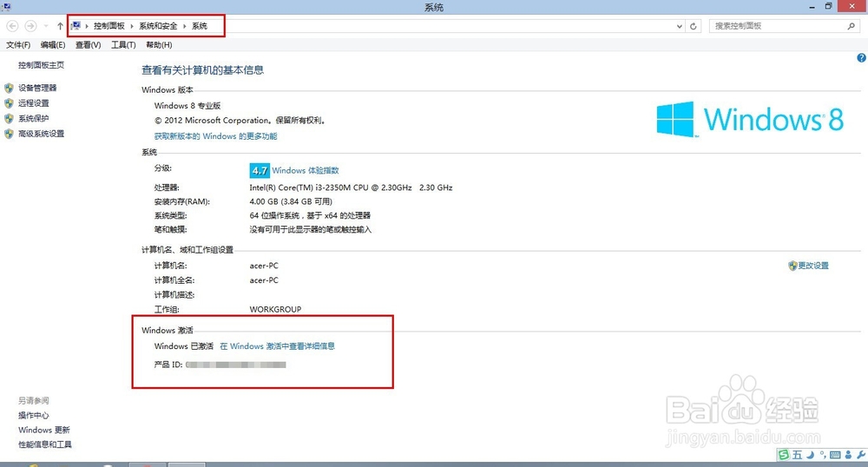
Task: Toggle moon half-width icon in IME bar
Action: [x=810, y=455]
